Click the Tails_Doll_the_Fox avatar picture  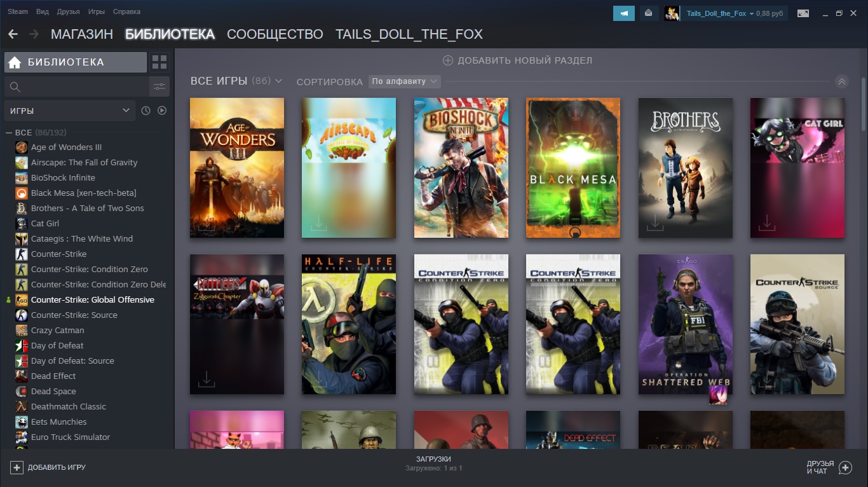tap(672, 13)
